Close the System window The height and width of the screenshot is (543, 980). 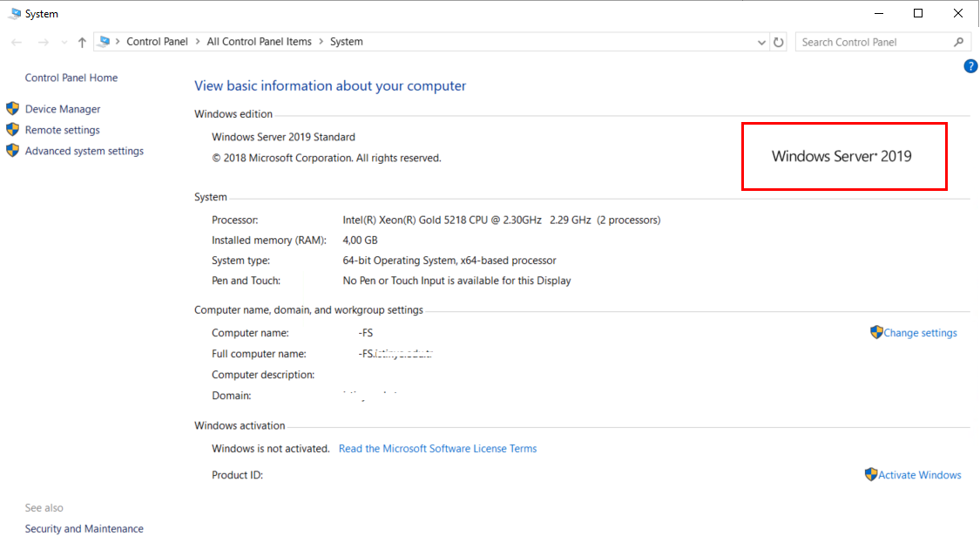958,13
